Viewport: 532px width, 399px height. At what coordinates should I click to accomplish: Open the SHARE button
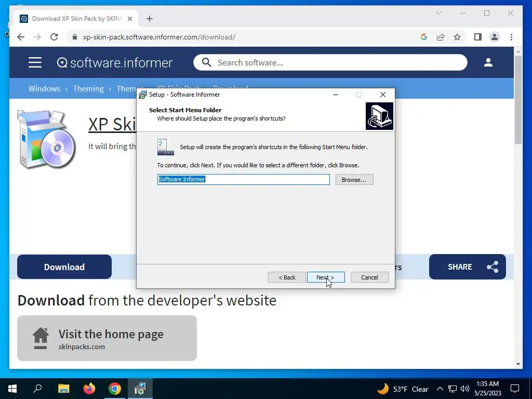[x=467, y=267]
